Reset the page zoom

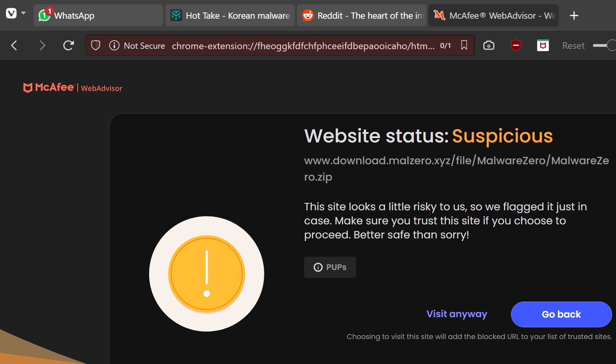coord(573,46)
